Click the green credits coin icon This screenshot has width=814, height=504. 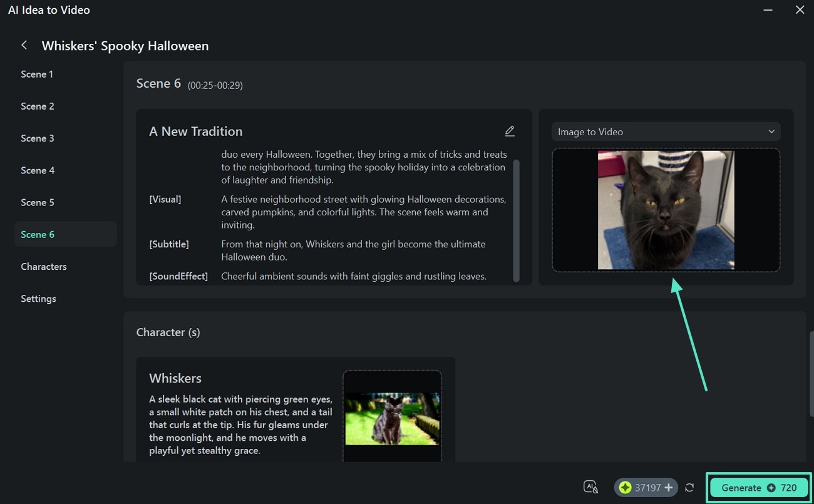[625, 488]
